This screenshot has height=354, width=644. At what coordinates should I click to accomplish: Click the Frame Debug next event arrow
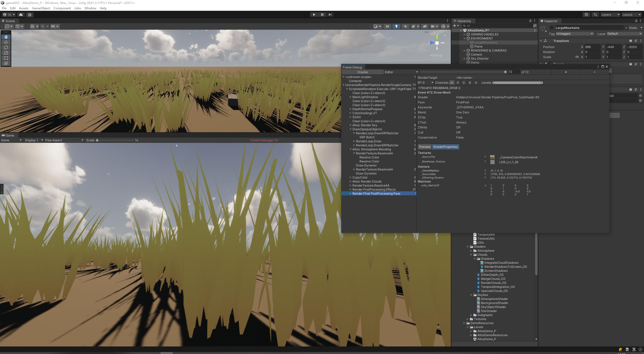click(x=595, y=72)
